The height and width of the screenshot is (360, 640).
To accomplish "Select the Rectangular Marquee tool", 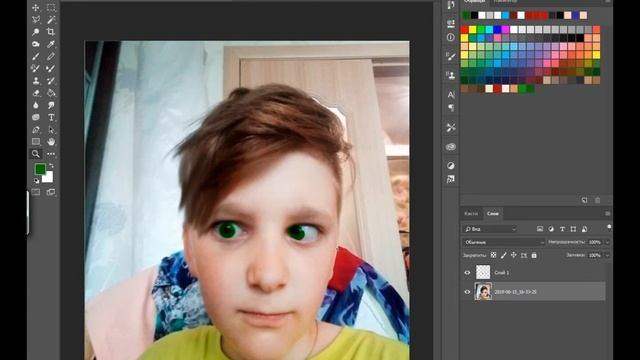I will click(51, 7).
